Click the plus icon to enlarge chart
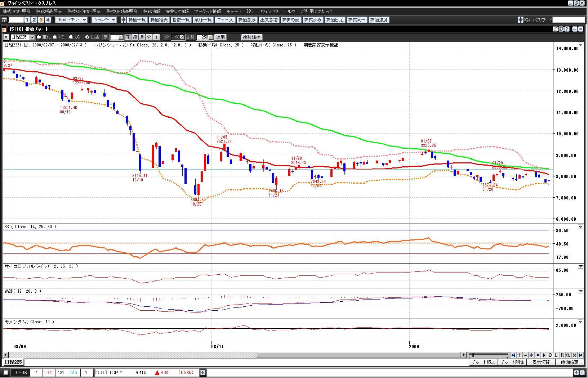588x378 pixels. point(519,355)
